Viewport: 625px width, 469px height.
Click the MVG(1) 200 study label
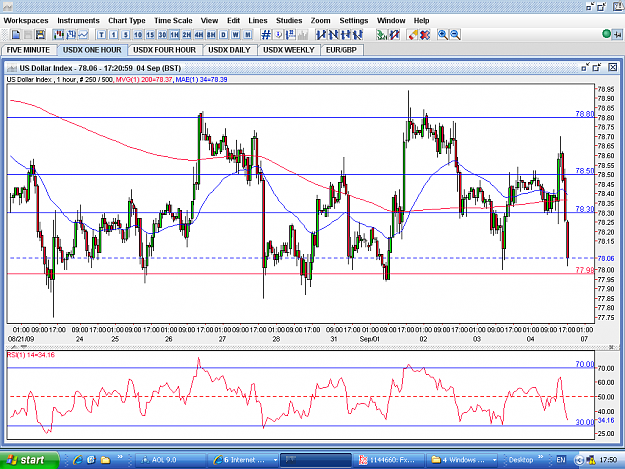(x=144, y=80)
